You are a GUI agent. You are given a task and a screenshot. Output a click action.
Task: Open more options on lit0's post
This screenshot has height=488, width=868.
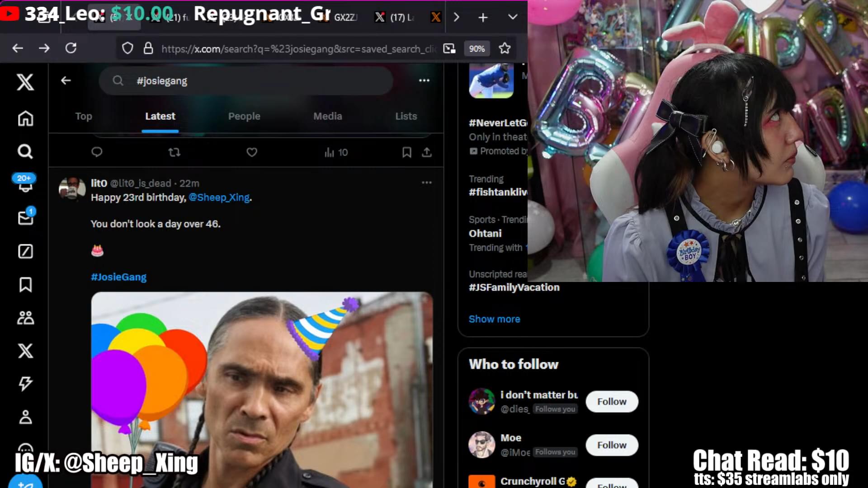click(426, 183)
